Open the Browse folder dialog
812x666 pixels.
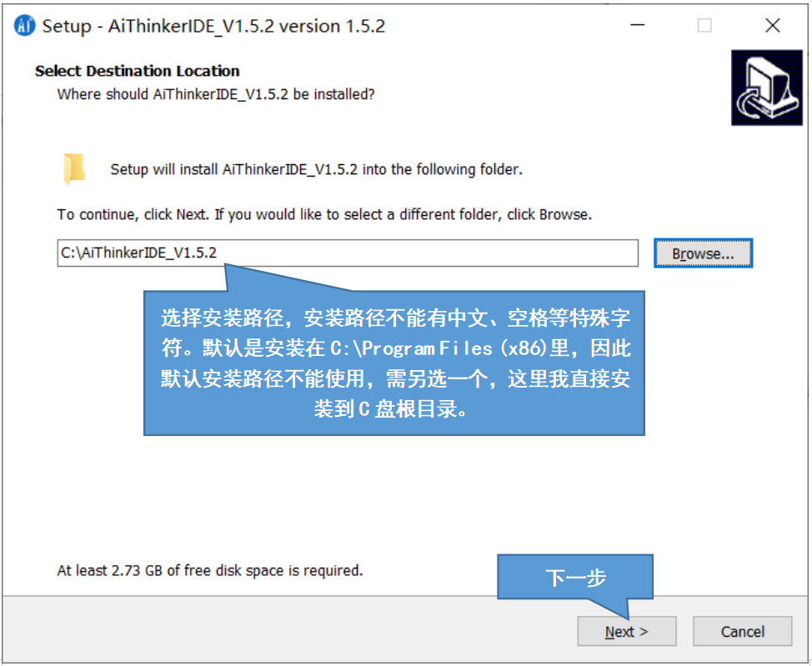[703, 253]
